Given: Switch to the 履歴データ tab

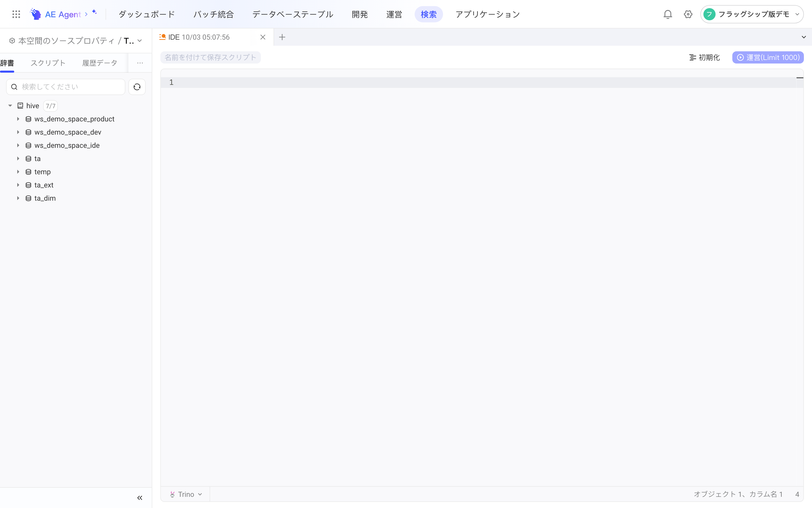Looking at the screenshot, I should [x=100, y=63].
